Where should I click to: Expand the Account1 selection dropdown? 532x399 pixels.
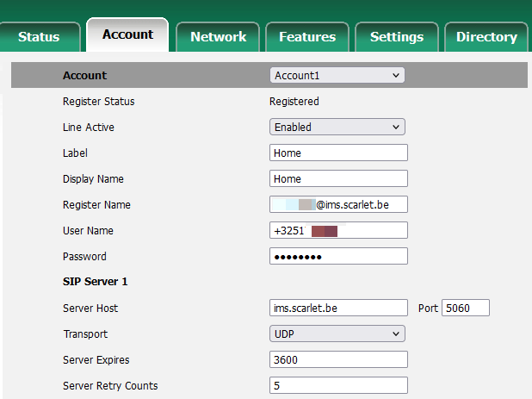(337, 76)
